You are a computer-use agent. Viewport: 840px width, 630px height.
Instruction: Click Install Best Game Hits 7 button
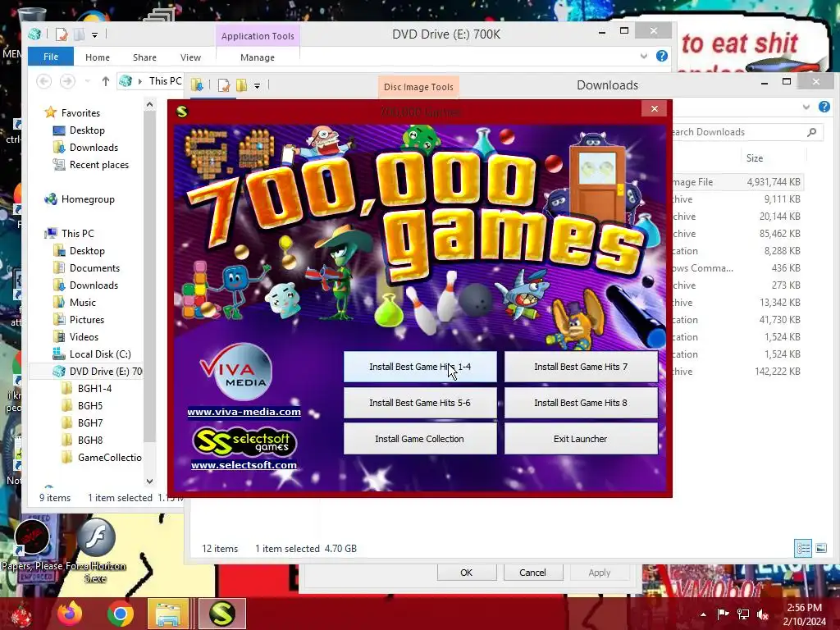[x=581, y=367]
